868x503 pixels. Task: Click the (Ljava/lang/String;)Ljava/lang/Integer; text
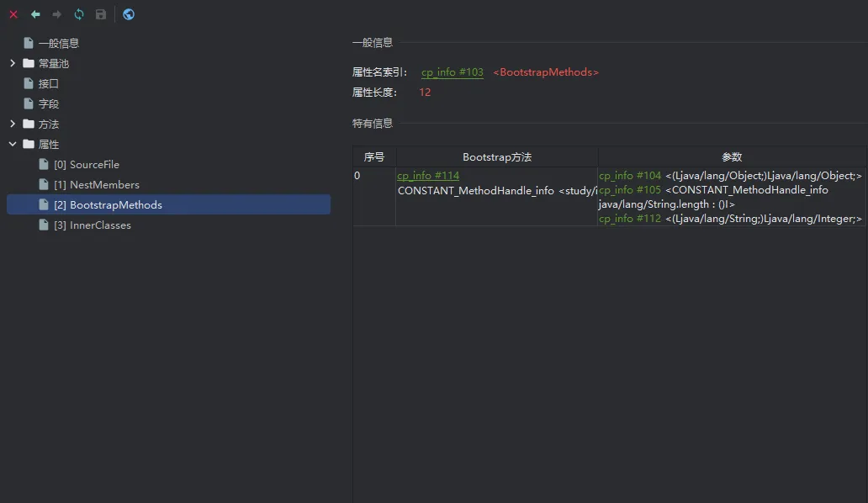point(764,219)
